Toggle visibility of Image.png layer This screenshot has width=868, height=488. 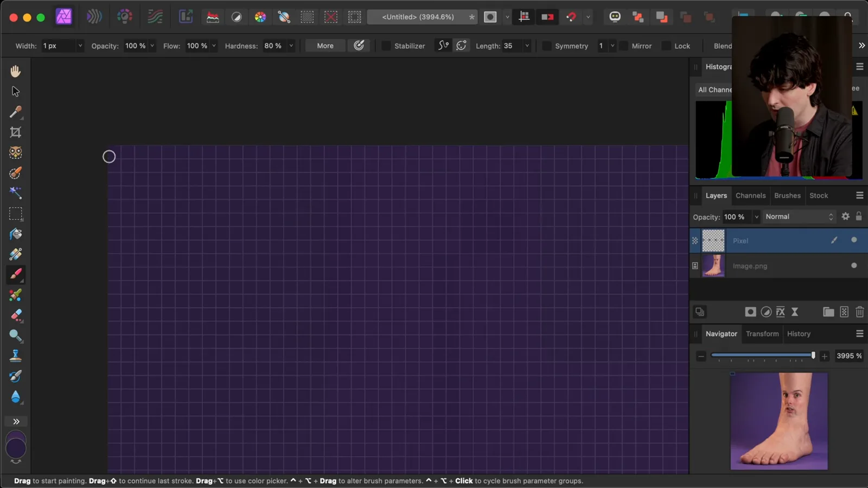point(854,266)
